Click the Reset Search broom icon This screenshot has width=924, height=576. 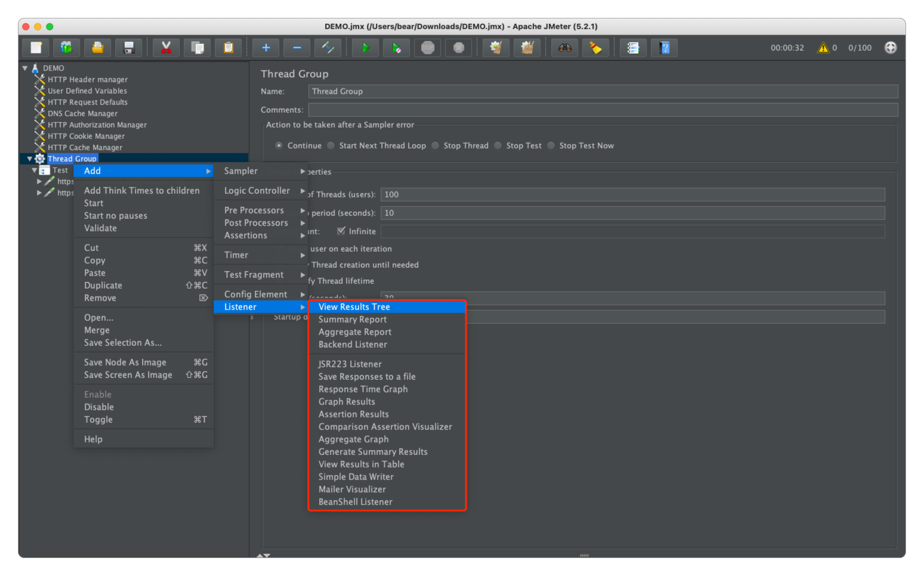[595, 48]
